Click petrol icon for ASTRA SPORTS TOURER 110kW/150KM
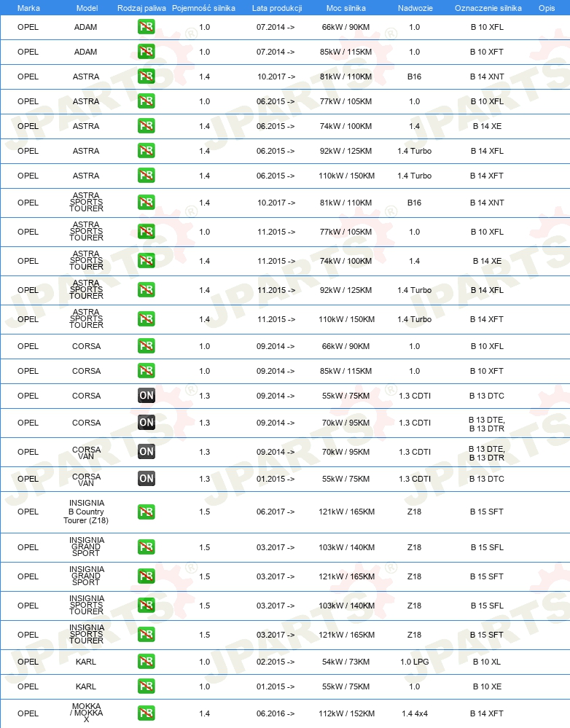The height and width of the screenshot is (728, 570). (147, 319)
